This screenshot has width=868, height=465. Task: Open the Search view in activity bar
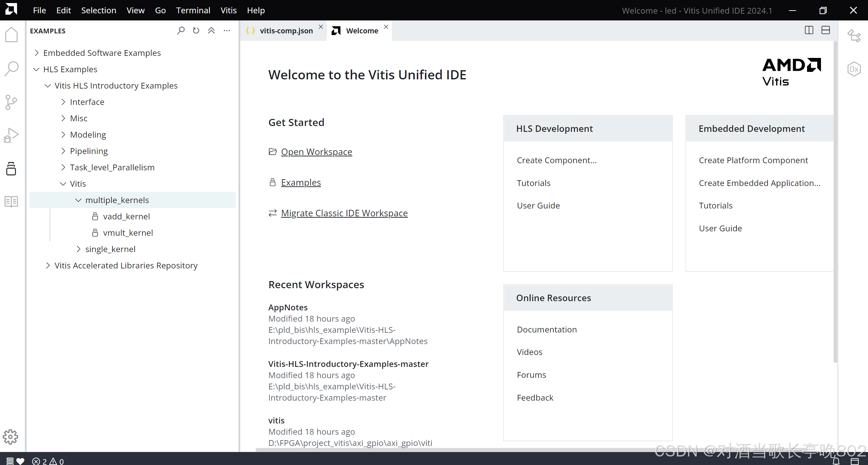point(11,68)
